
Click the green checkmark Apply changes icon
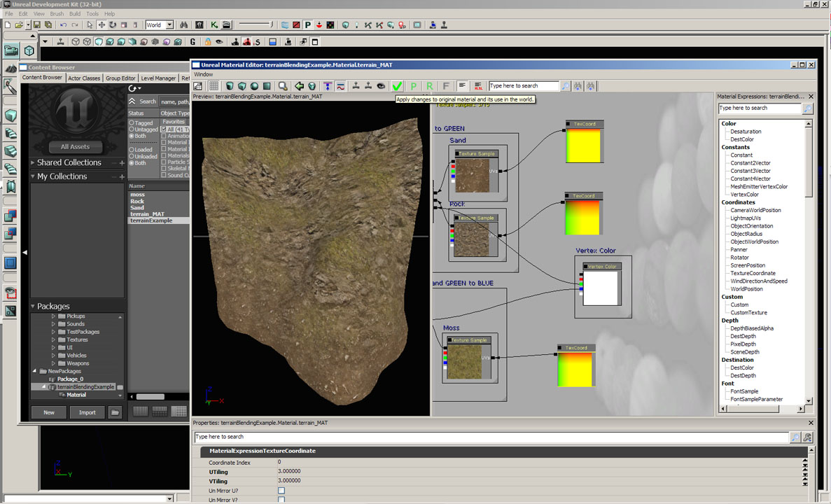pyautogui.click(x=397, y=86)
